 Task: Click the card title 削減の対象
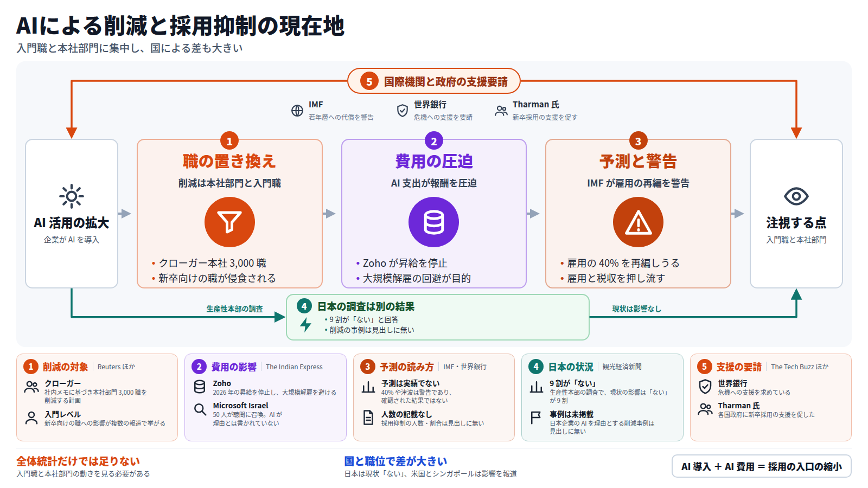click(65, 367)
